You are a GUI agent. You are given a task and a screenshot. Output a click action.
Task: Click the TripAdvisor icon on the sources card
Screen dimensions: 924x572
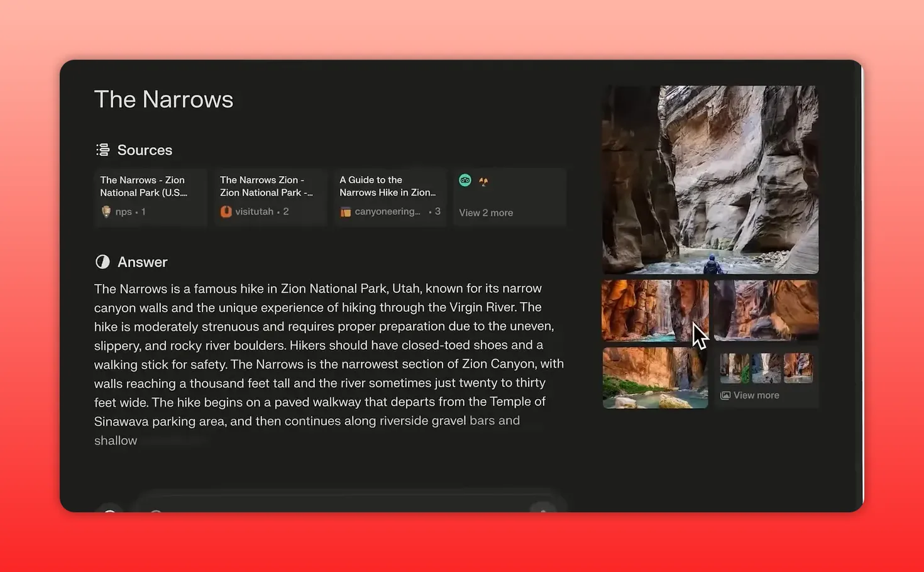(465, 180)
